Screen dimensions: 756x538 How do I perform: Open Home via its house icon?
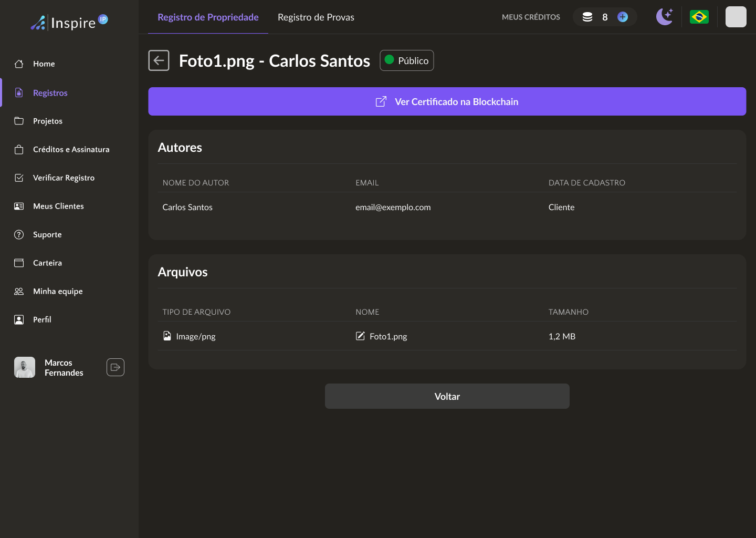[x=19, y=64]
